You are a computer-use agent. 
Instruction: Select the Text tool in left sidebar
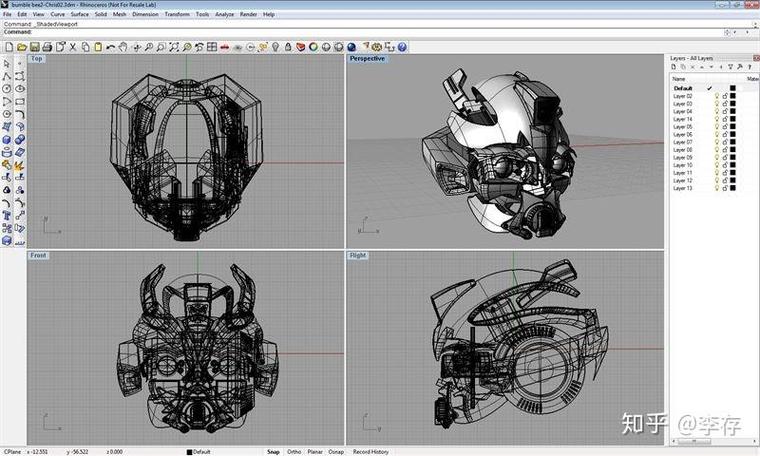[x=7, y=215]
